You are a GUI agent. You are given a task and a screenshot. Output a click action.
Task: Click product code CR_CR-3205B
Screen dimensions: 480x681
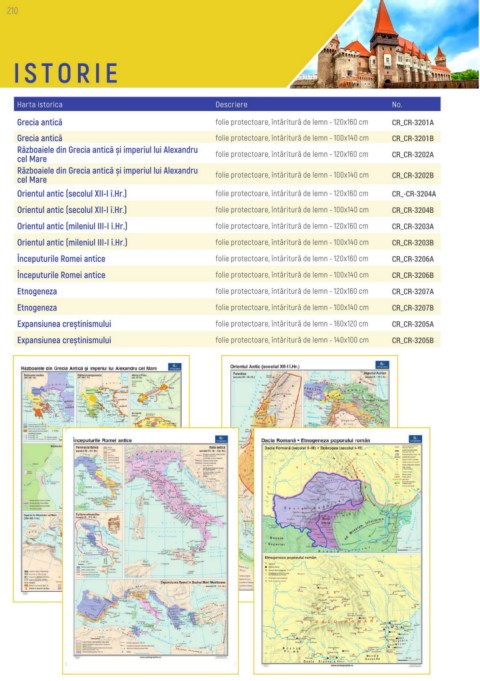(x=413, y=340)
